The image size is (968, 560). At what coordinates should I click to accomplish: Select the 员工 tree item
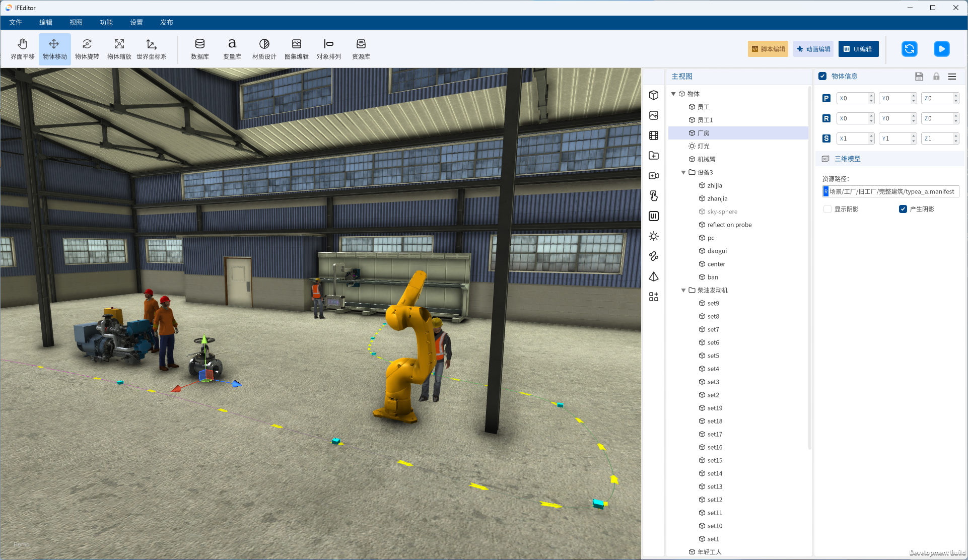coord(738,107)
